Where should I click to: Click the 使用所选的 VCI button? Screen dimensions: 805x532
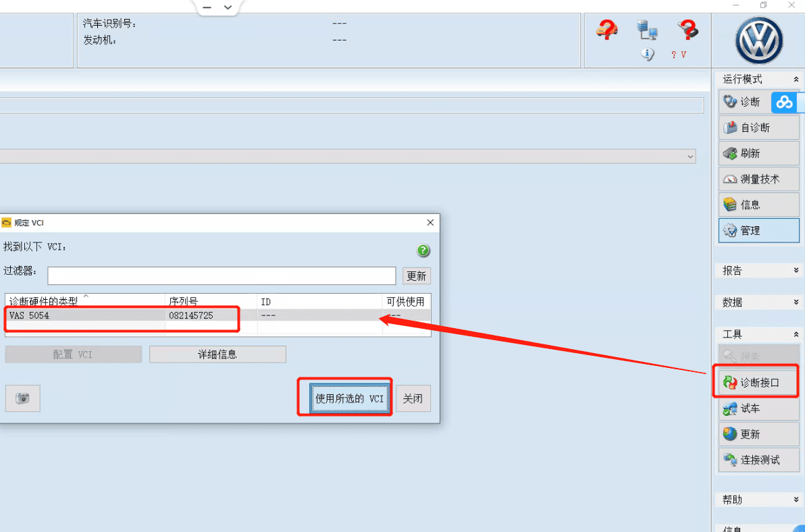tap(349, 398)
